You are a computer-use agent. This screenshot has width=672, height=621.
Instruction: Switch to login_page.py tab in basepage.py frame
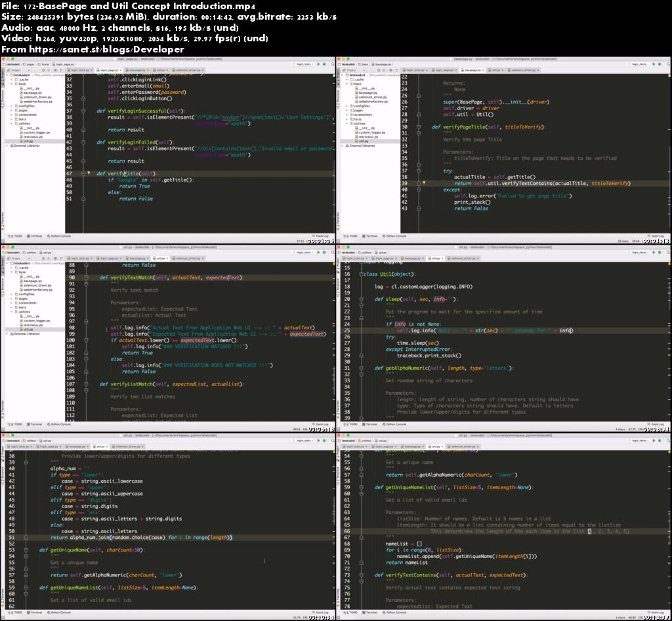coord(444,70)
